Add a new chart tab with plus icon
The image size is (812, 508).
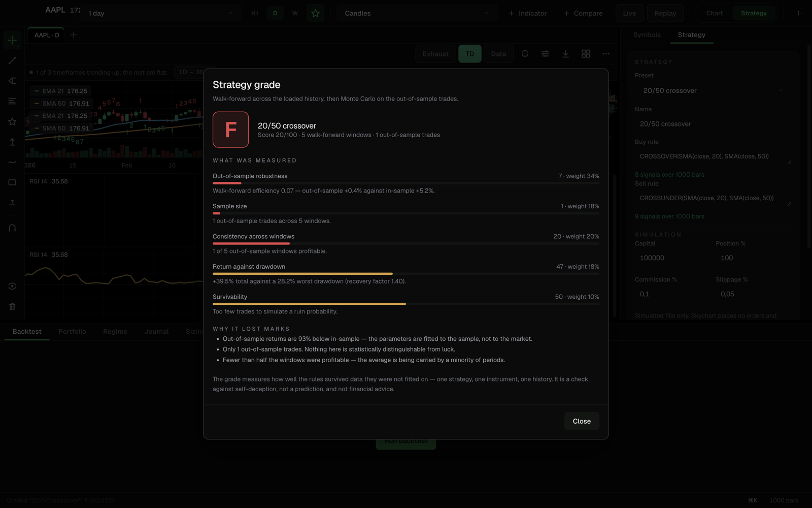(73, 35)
